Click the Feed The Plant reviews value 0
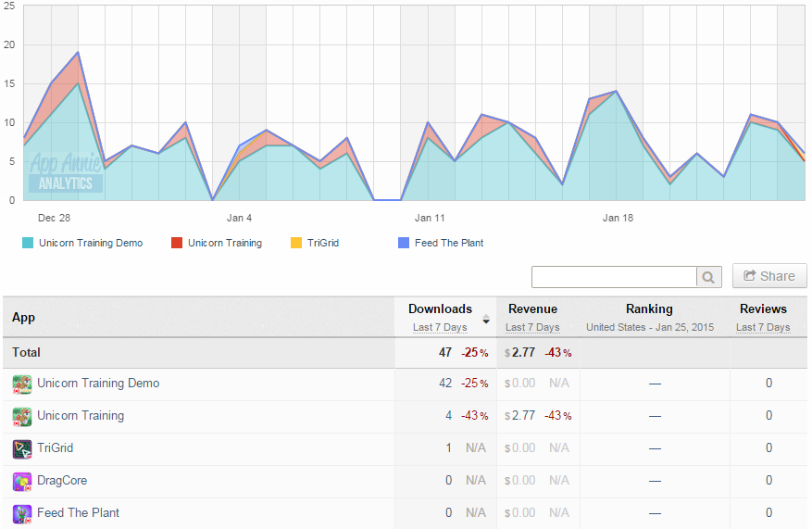The height and width of the screenshot is (529, 812). tap(769, 512)
